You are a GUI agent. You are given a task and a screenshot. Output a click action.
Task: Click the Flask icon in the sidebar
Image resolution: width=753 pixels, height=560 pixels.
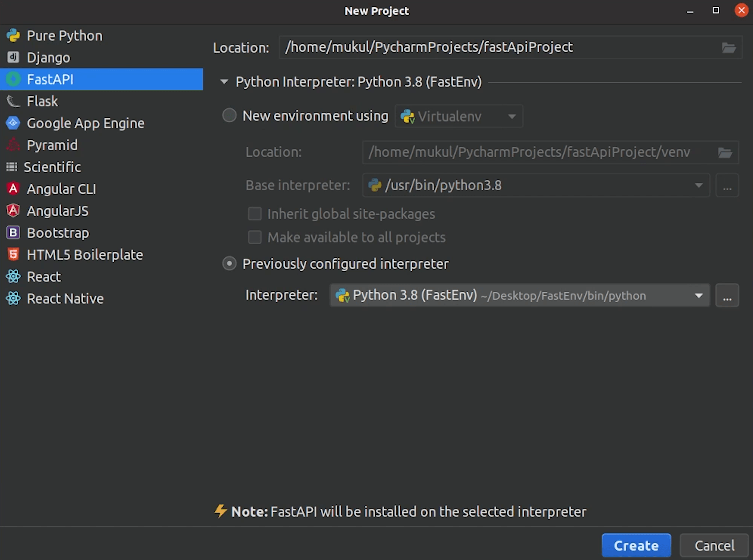coord(14,101)
